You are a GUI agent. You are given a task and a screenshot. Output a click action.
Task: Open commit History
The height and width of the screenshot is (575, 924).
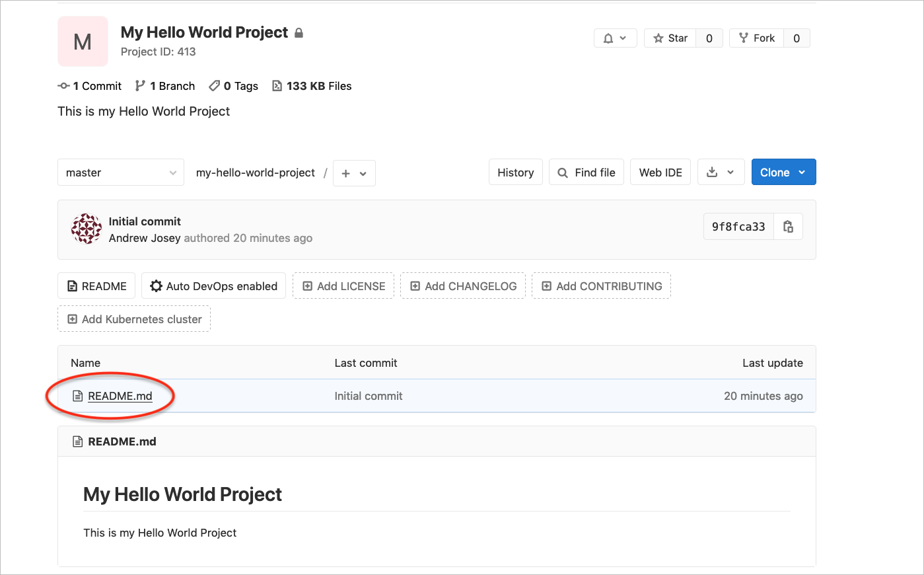click(x=516, y=172)
